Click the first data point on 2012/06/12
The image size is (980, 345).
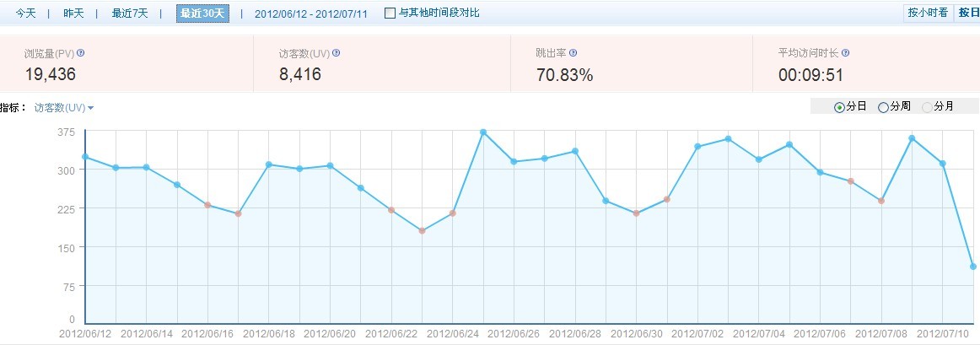pyautogui.click(x=85, y=157)
